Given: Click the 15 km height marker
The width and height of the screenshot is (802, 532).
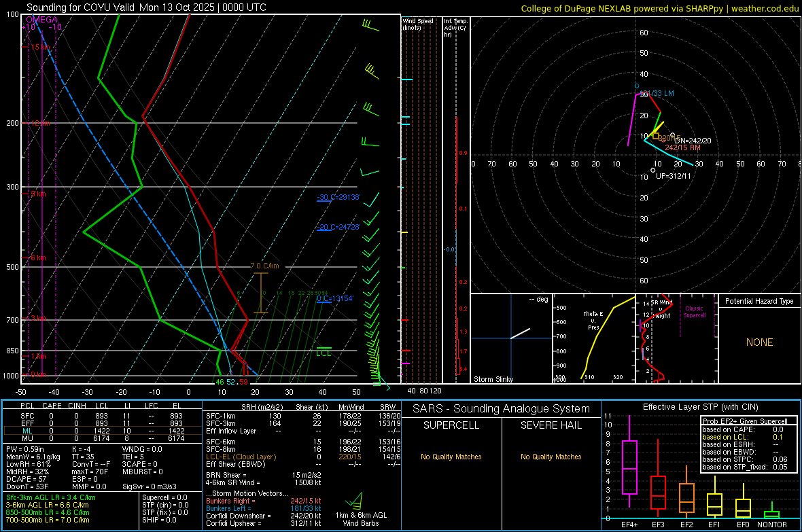Looking at the screenshot, I should coord(40,47).
